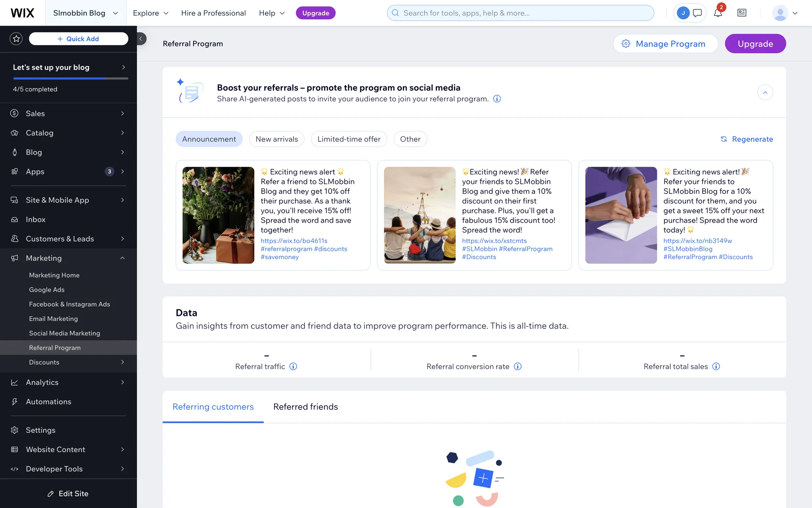Click the favorites star icon in sidebar
The width and height of the screenshot is (812, 508).
16,39
